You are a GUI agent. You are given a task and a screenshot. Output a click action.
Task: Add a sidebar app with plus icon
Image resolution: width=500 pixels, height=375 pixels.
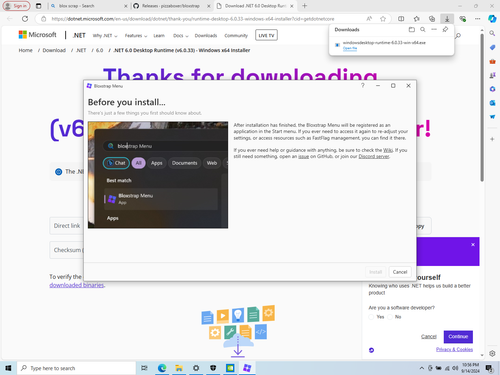pos(492,139)
